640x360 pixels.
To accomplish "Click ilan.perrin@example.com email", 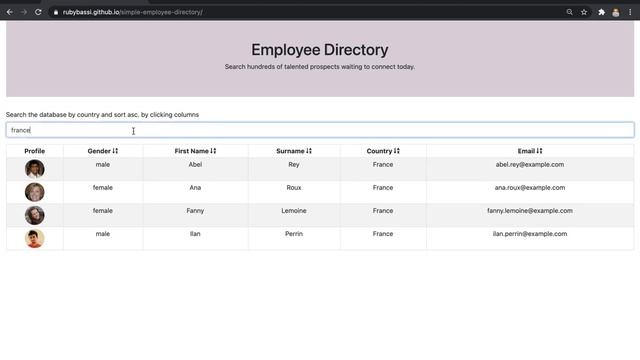I will coord(530,234).
